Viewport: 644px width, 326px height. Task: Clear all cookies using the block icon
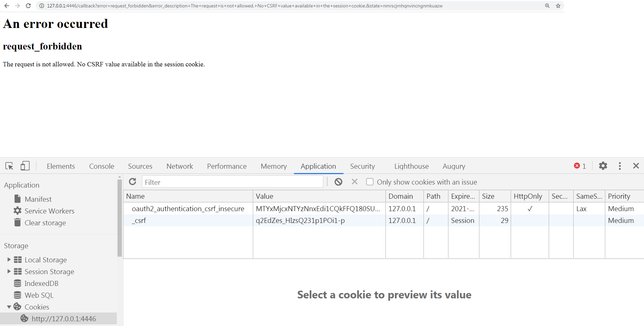[338, 182]
